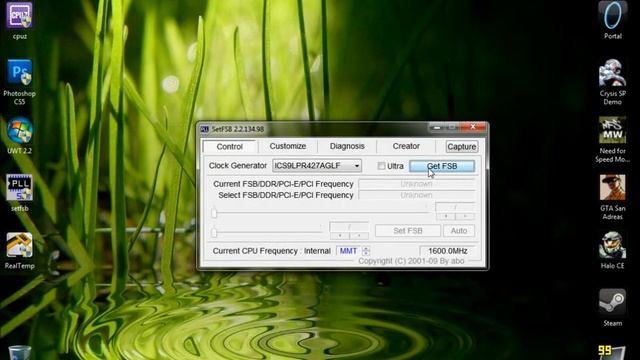Open the cpuz desktop icon
The image size is (640, 360).
[x=19, y=20]
